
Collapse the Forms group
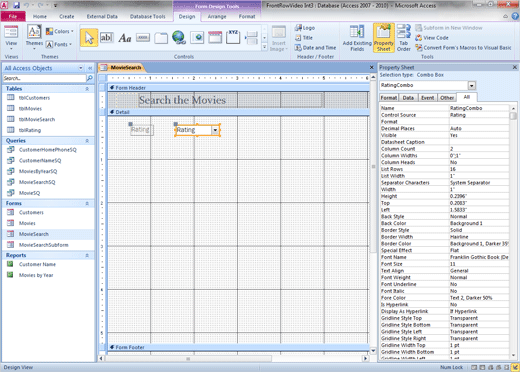pos(87,204)
